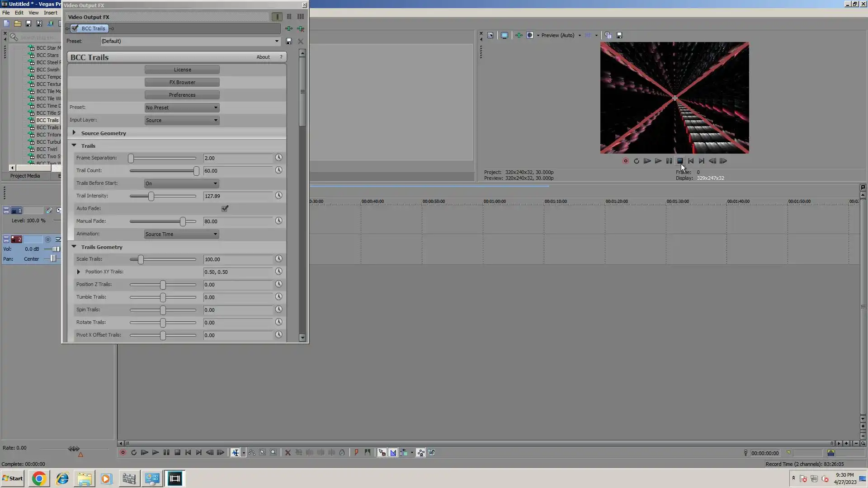868x488 pixels.
Task: Click the Trail Intensity slider handle
Action: 151,196
